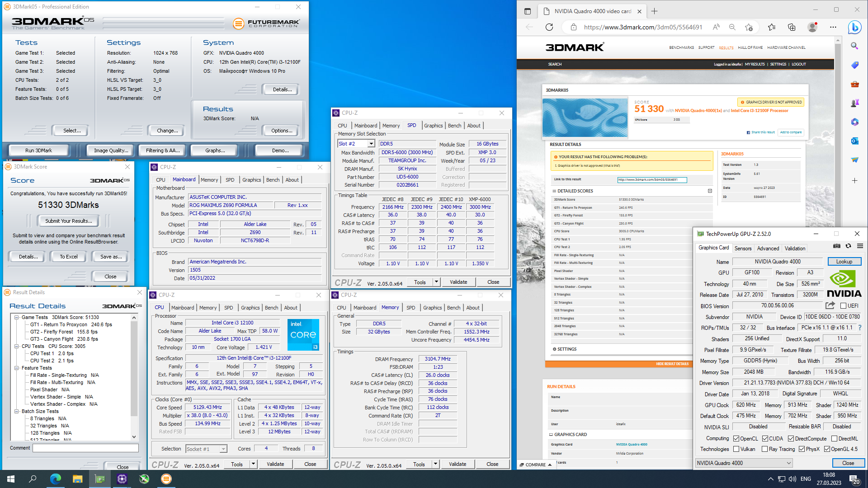Open the Validation tab in GPU-Z

795,249
